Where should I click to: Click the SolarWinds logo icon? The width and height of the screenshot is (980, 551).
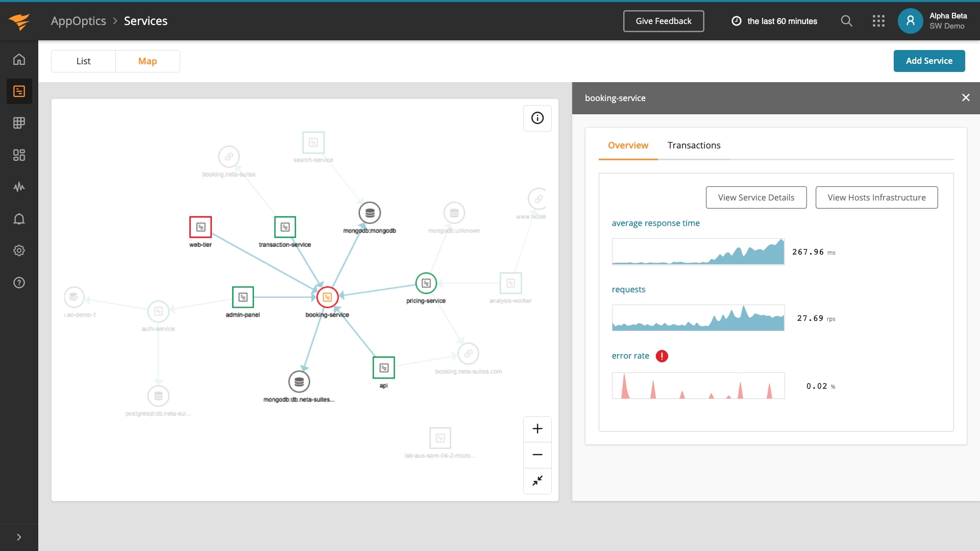pyautogui.click(x=19, y=21)
